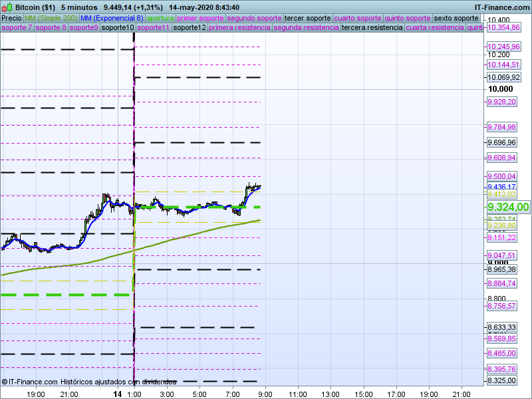
Task: Click the tercera resistencia label
Action: [x=372, y=28]
